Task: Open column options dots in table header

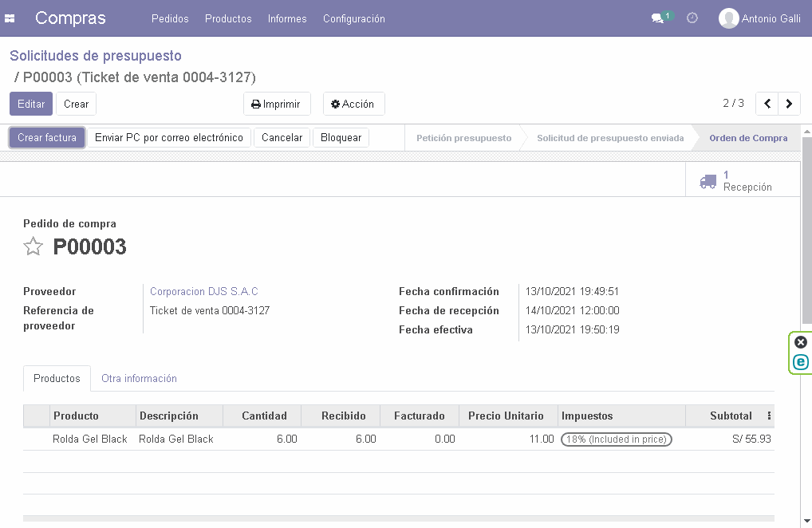Action: (x=769, y=416)
